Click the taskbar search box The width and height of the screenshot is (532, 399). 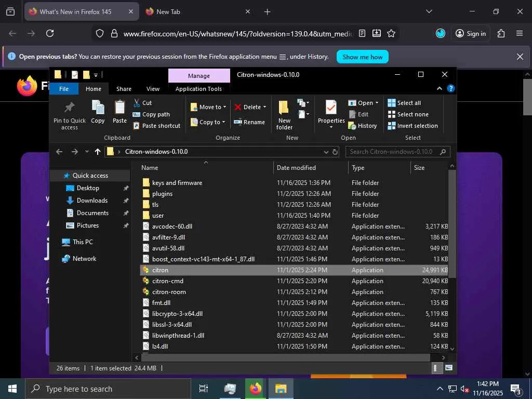click(108, 389)
